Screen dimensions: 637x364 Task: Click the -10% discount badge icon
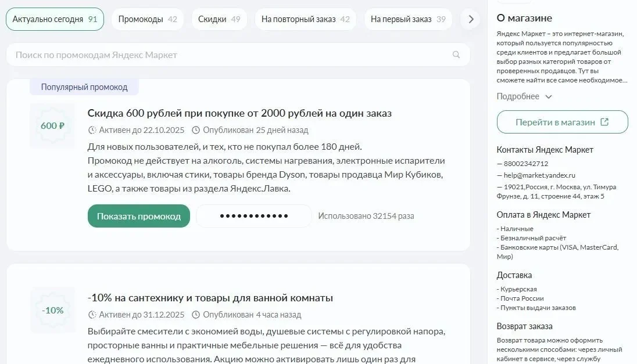52,310
